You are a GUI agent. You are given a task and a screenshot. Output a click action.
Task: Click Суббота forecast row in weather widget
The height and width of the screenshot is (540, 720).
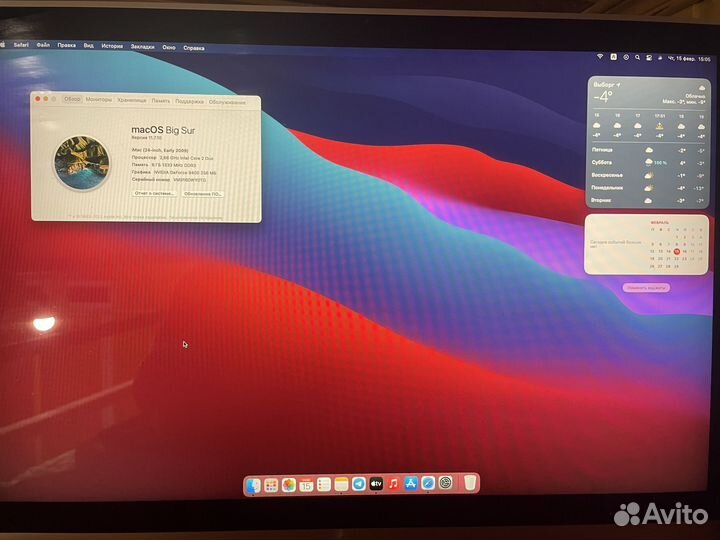[x=647, y=163]
